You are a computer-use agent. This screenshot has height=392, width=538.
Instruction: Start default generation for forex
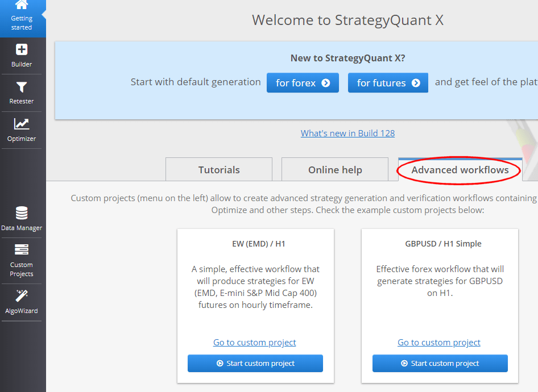pos(303,82)
